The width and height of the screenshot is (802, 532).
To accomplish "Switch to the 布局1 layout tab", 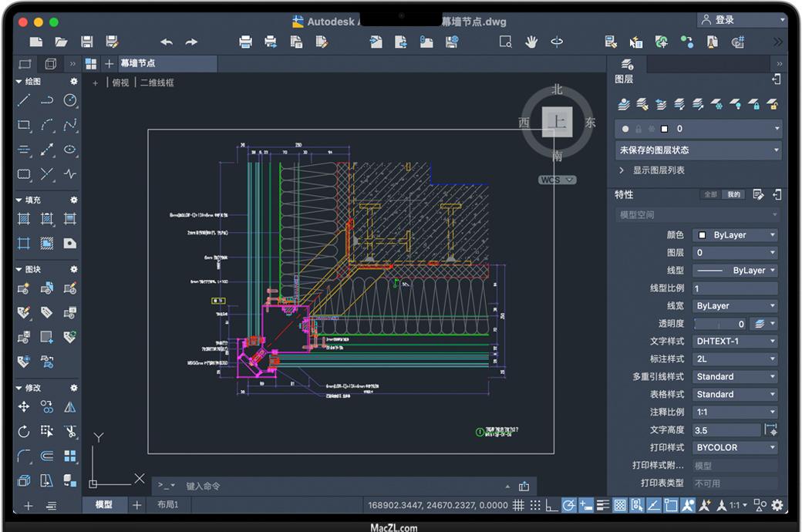I will point(167,505).
